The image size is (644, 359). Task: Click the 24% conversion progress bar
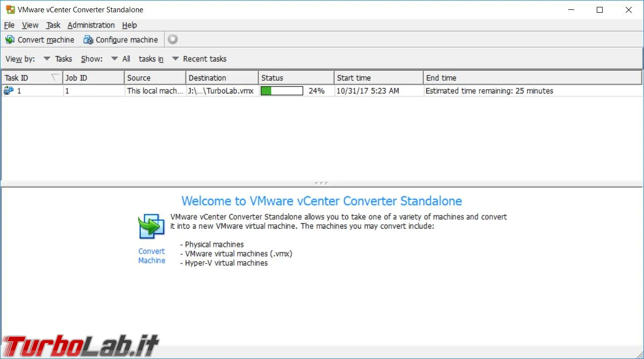282,91
